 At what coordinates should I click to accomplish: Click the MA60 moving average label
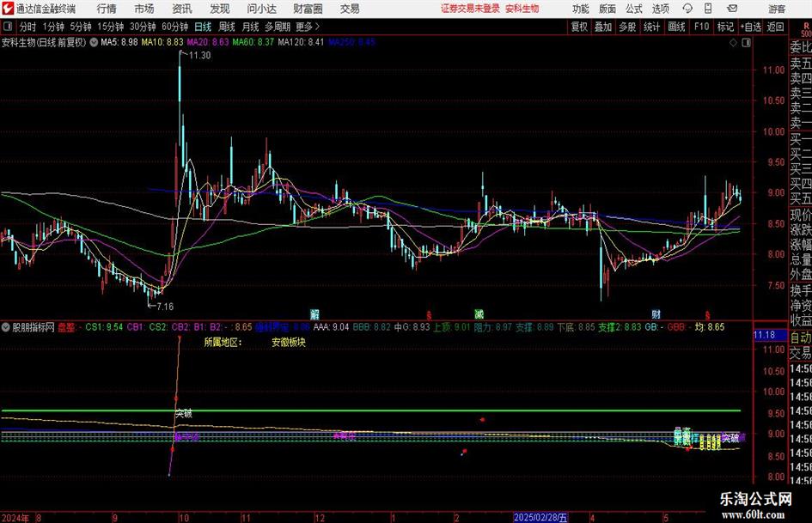point(253,42)
